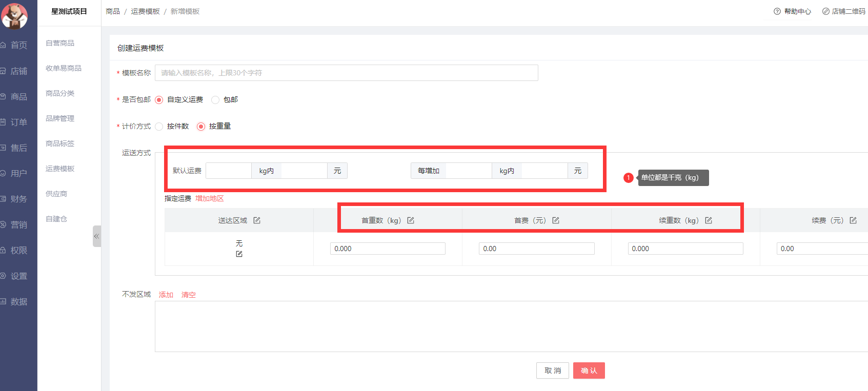Click edit icon next to 续费 (元)

click(x=853, y=220)
